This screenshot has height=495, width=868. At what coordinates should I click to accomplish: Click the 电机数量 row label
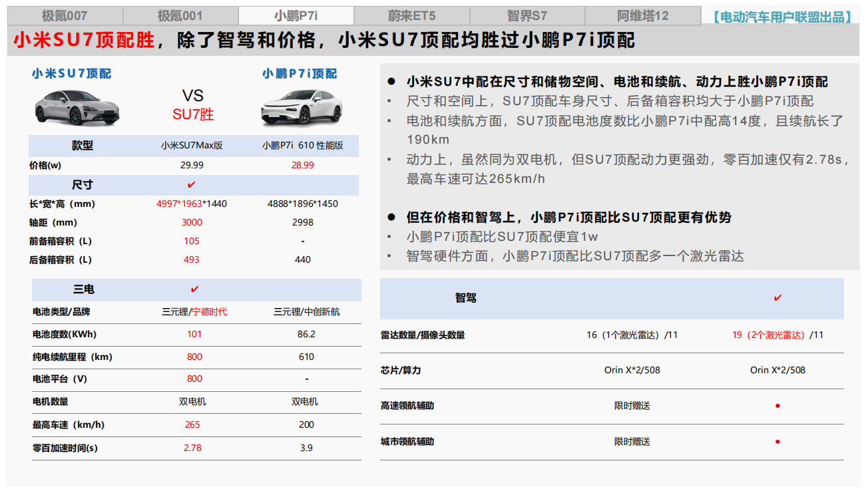(51, 402)
